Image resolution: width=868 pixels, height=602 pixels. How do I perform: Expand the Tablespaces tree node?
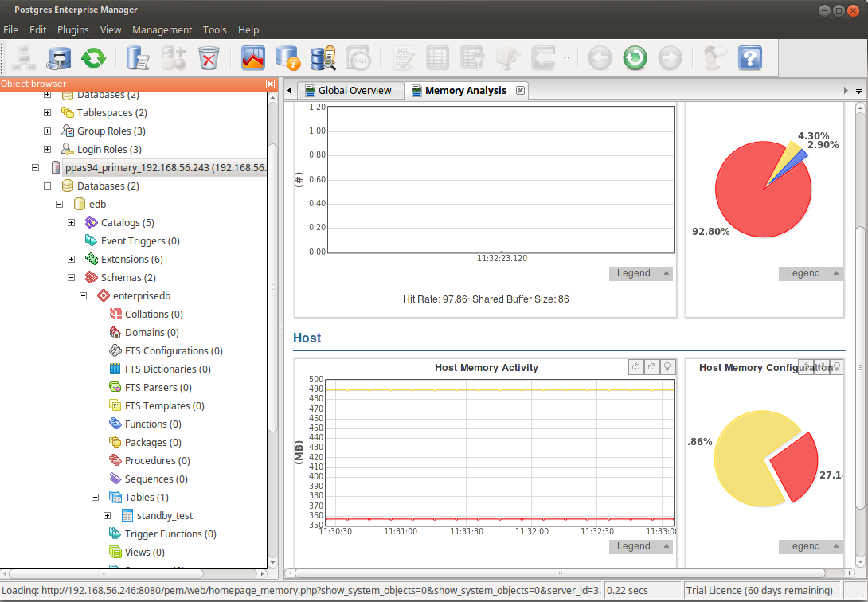point(48,113)
